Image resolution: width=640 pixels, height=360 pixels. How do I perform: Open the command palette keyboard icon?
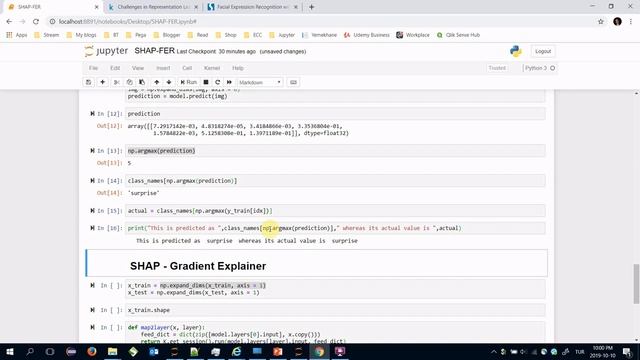[x=293, y=82]
